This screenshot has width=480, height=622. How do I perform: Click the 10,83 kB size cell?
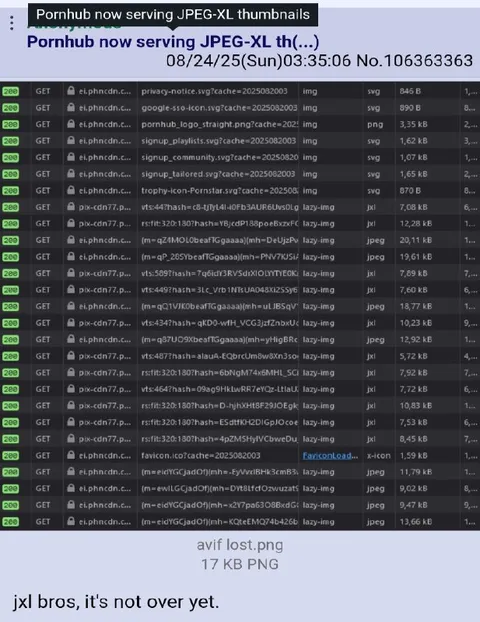[x=415, y=406]
